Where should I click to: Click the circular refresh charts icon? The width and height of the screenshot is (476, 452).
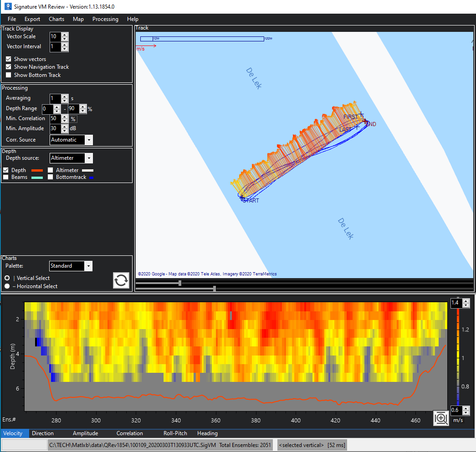[121, 280]
